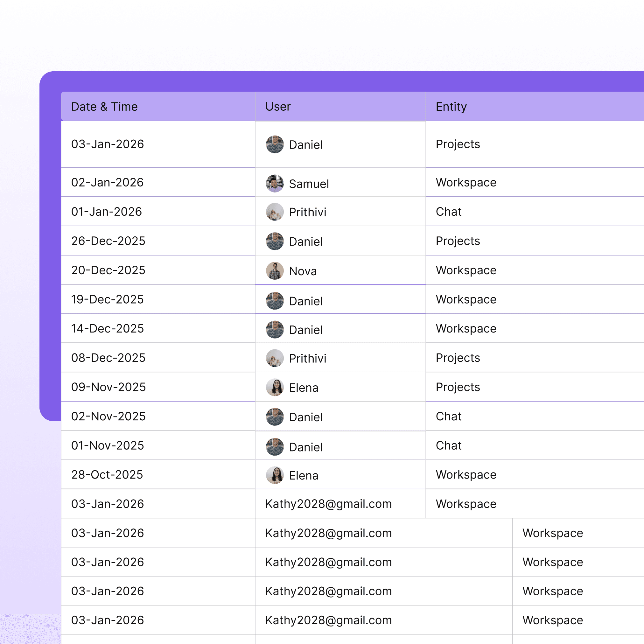Viewport: 644px width, 644px height.
Task: Select the 01-Nov-2025 date cell
Action: point(158,445)
